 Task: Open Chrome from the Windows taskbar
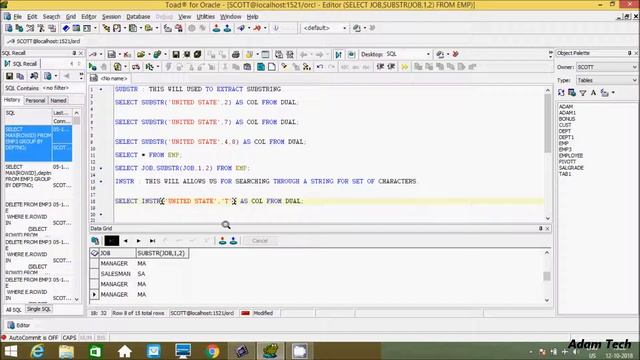[x=212, y=351]
